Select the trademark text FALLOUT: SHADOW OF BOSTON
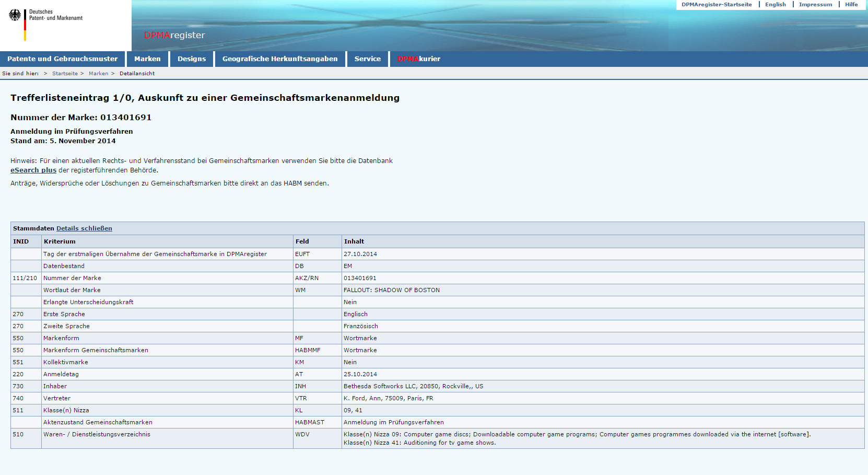This screenshot has height=475, width=868. point(392,290)
